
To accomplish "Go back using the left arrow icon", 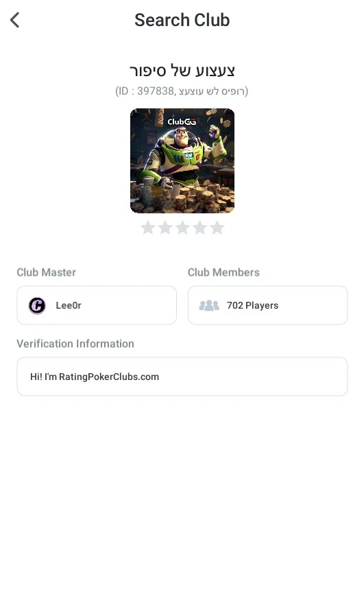I will click(x=15, y=20).
